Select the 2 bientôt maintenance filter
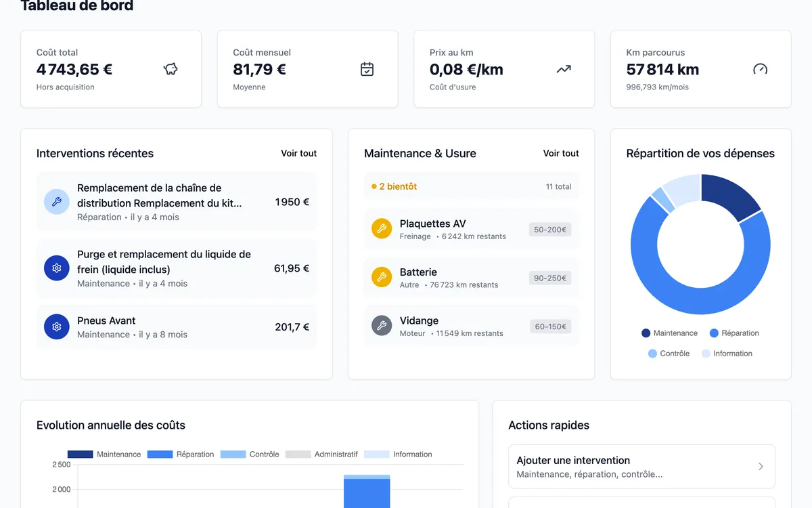 click(394, 186)
